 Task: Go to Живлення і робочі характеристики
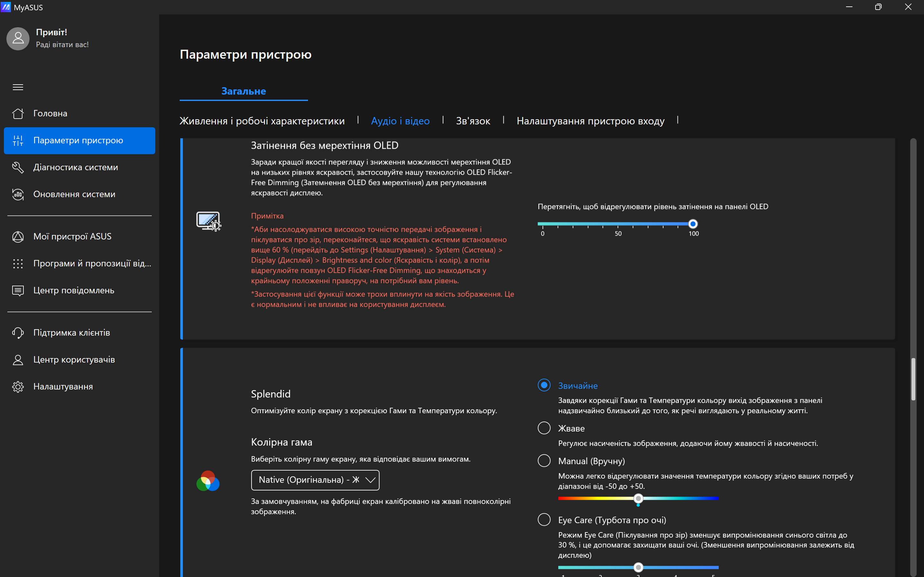click(x=262, y=121)
